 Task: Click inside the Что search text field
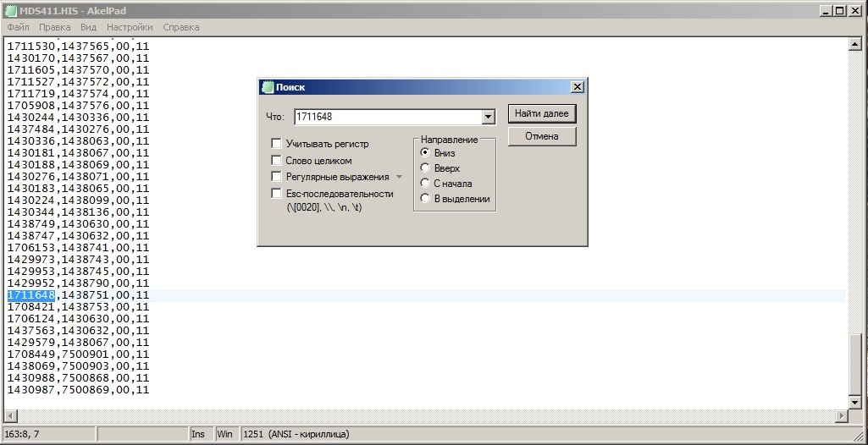click(387, 118)
